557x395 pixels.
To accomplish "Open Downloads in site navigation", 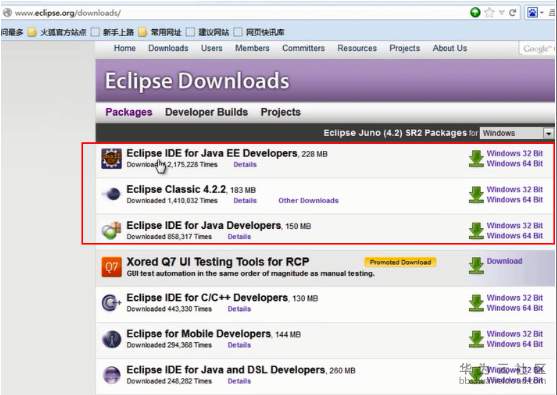I will point(168,48).
